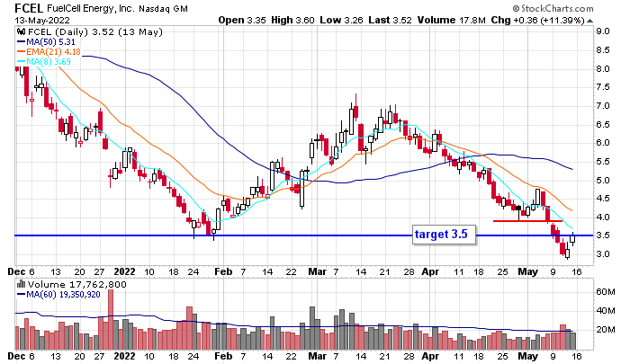Click the date 13-May-2022 in the header

[x=42, y=20]
